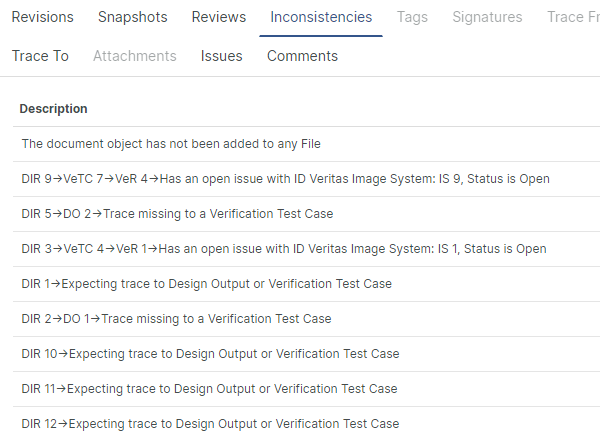Click the Signatures tab
Image resolution: width=600 pixels, height=440 pixels.
click(487, 17)
